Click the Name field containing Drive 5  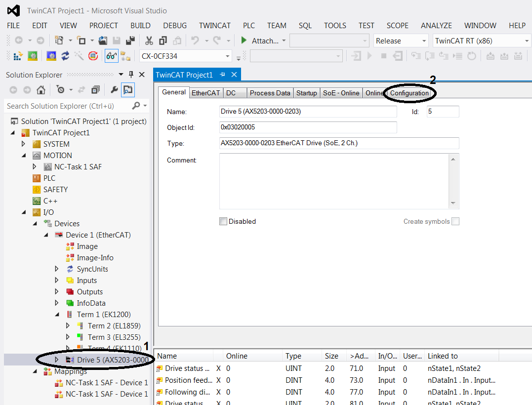[308, 112]
